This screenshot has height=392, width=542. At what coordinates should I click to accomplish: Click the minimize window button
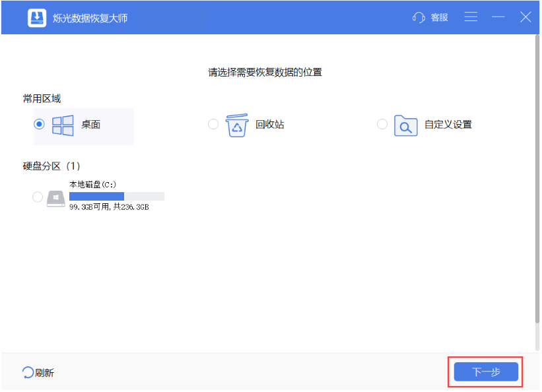point(498,16)
